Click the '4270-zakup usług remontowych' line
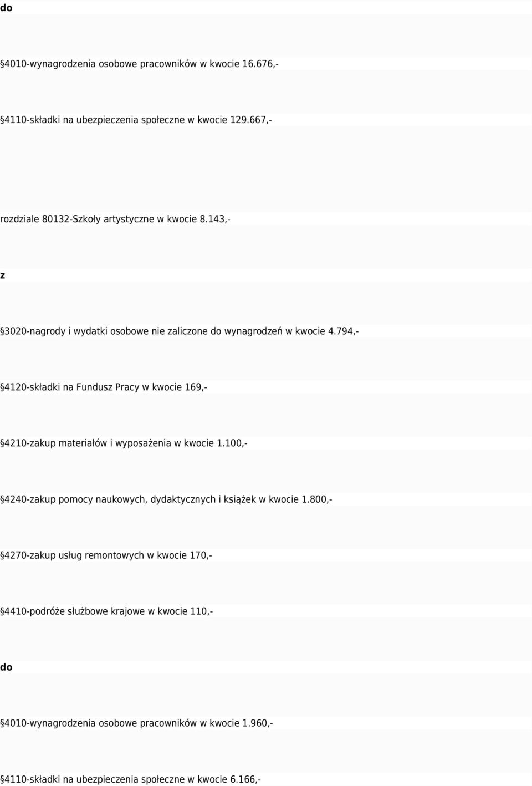The width and height of the screenshot is (532, 786). click(106, 555)
